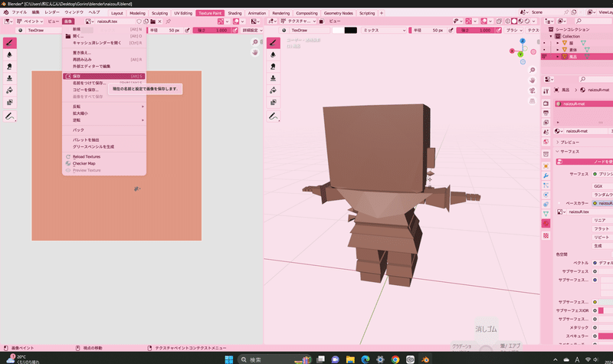
Task: Switch to the Shading workspace tab
Action: point(234,13)
